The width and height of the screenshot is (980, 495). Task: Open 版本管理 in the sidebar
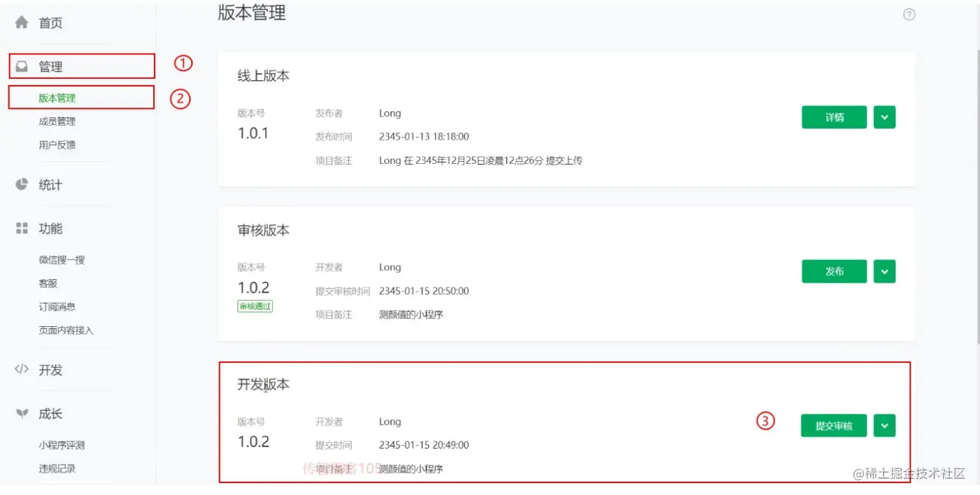coord(57,98)
